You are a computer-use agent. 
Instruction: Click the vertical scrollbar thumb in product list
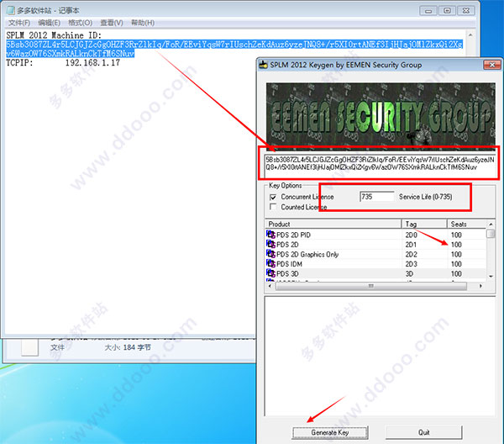tap(491, 233)
